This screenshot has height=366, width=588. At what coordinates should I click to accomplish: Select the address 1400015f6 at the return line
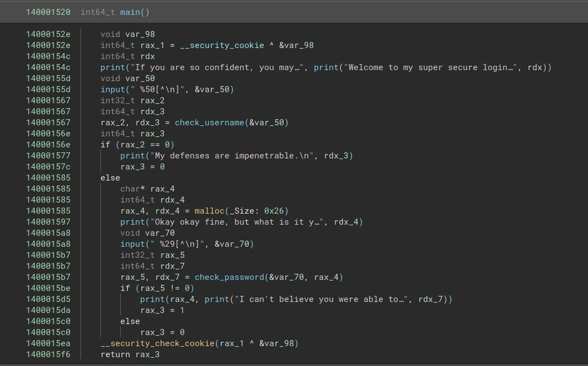click(x=48, y=354)
